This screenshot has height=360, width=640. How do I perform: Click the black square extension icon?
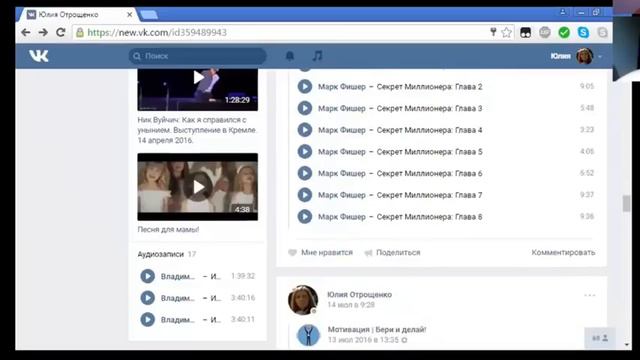(526, 32)
